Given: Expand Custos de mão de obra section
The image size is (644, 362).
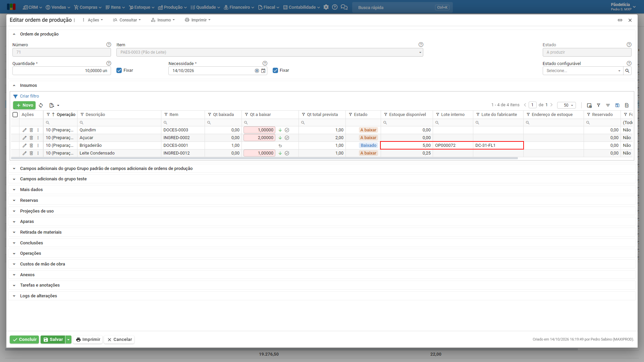Looking at the screenshot, I should coord(43,264).
